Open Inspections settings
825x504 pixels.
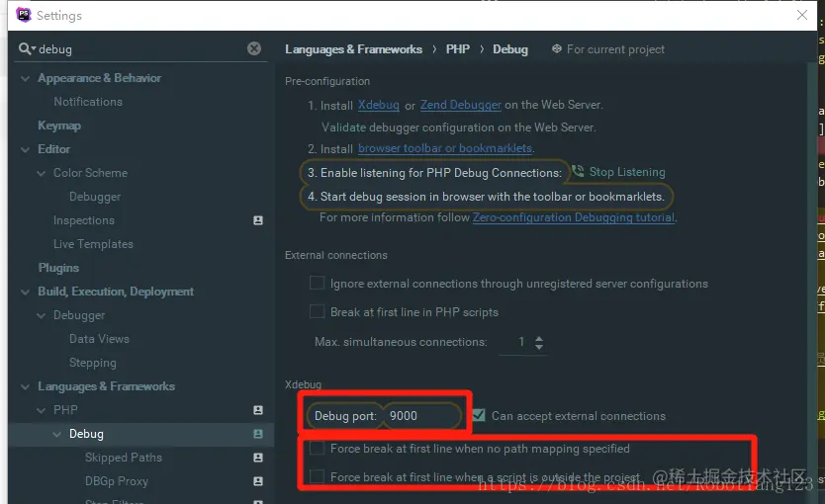point(84,220)
